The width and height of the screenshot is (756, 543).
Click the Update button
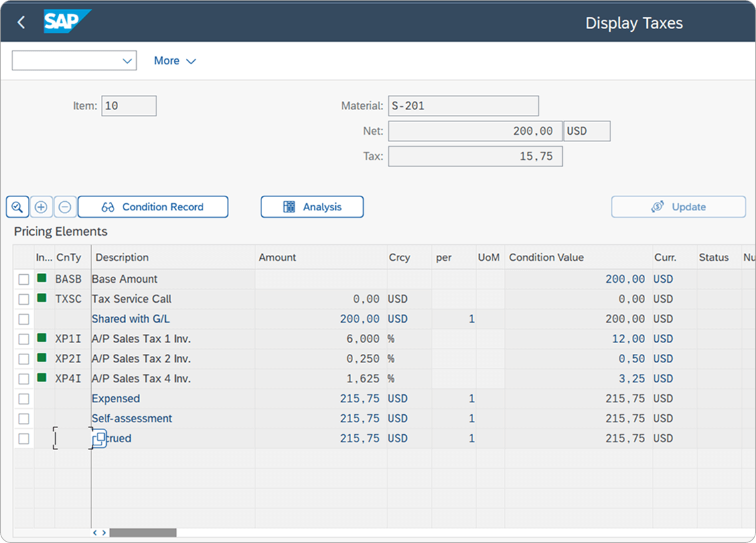(678, 206)
